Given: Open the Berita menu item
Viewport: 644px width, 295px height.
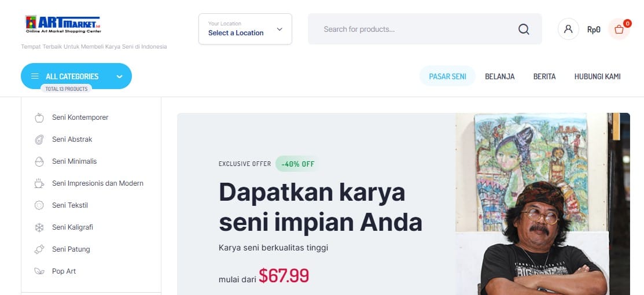Looking at the screenshot, I should [x=544, y=76].
